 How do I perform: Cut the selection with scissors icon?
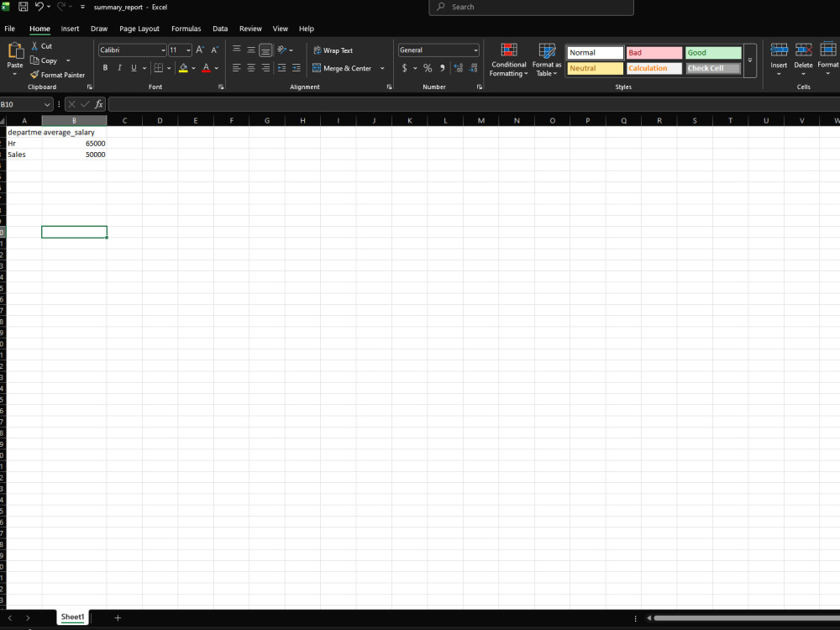click(34, 46)
